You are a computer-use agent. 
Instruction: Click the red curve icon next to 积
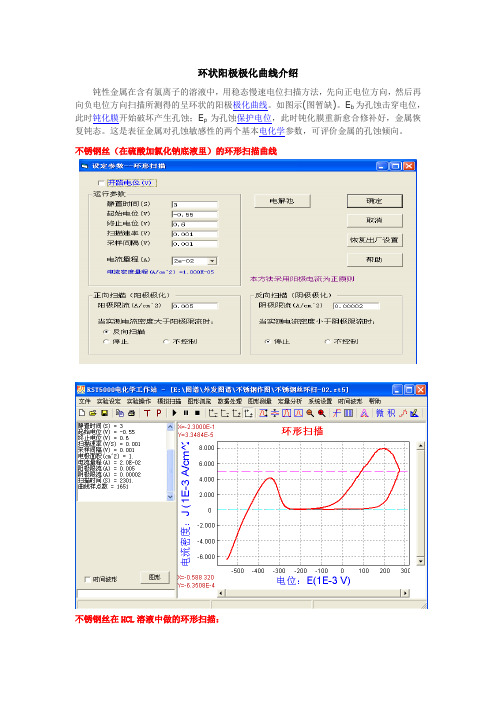coord(403,413)
